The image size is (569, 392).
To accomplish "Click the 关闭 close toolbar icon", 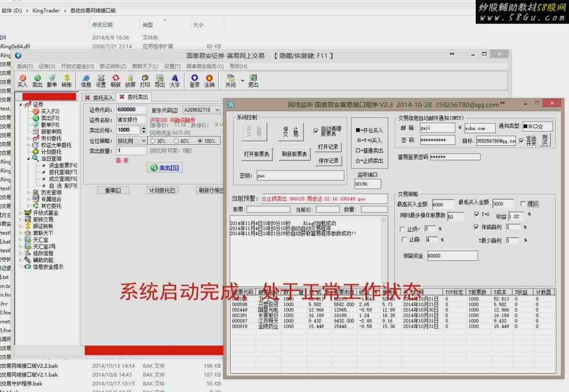I will tap(230, 81).
